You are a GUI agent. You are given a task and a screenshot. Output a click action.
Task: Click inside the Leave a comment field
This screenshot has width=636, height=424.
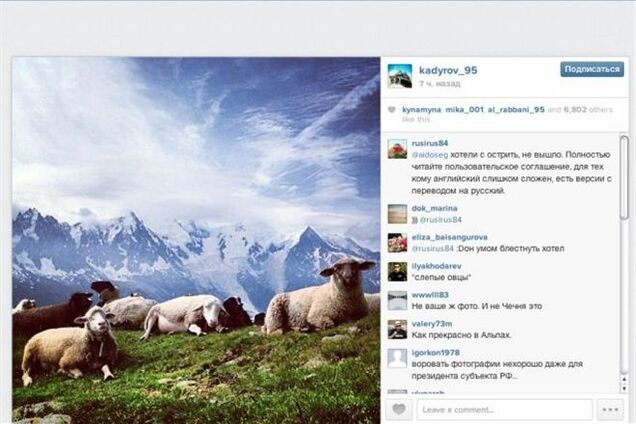[504, 409]
